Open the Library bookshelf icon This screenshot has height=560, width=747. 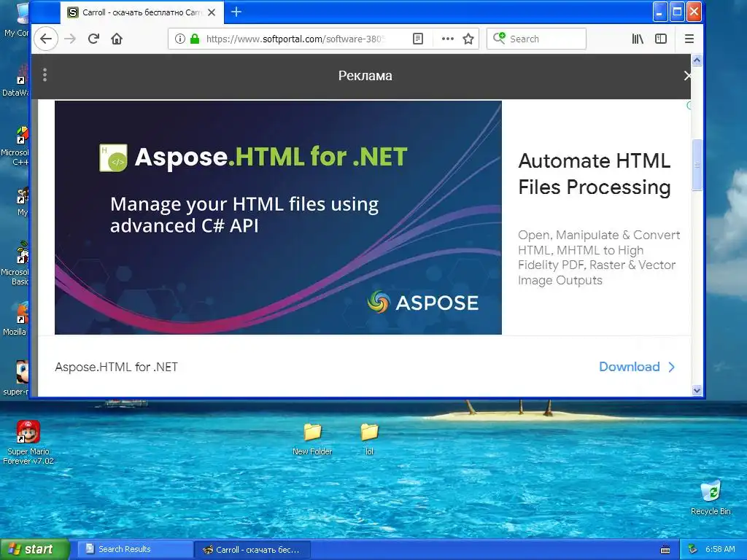(638, 39)
